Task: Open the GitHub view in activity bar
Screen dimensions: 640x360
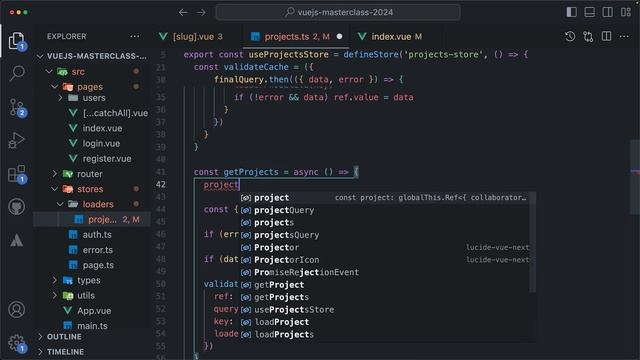Action: 16,207
